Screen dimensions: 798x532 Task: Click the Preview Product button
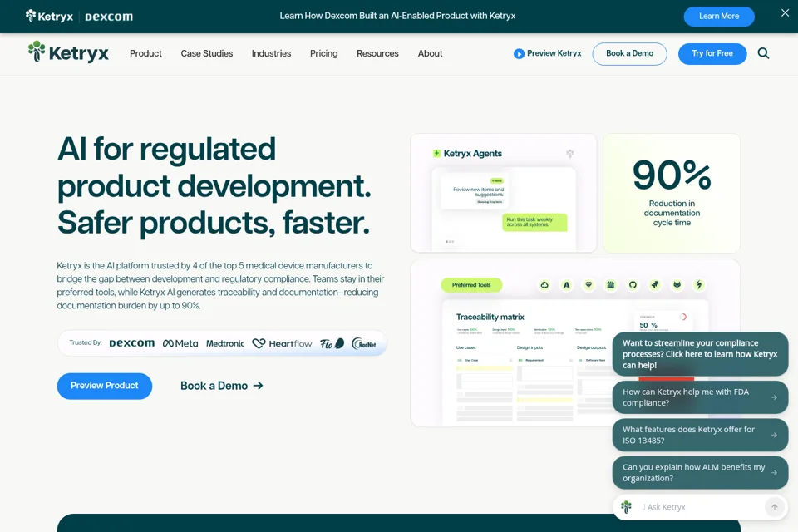[x=105, y=386]
